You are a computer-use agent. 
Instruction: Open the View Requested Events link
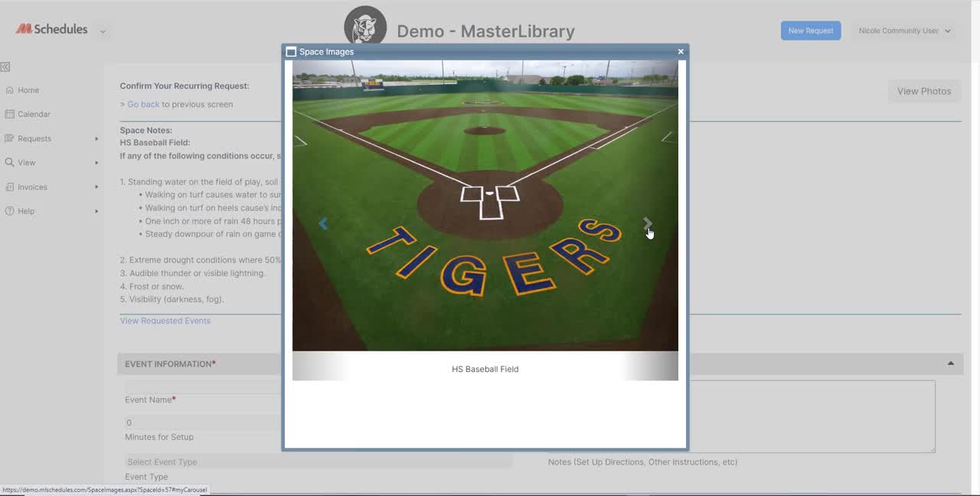click(165, 321)
